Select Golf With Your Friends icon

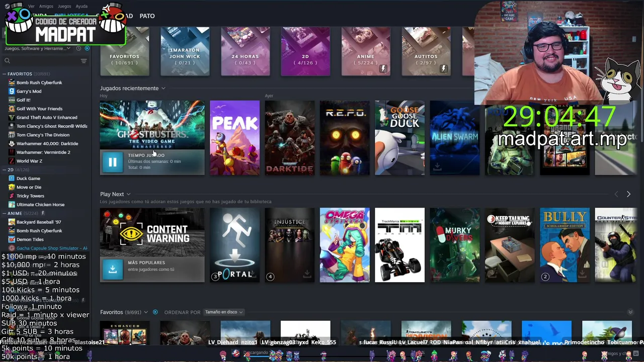pos(12,109)
